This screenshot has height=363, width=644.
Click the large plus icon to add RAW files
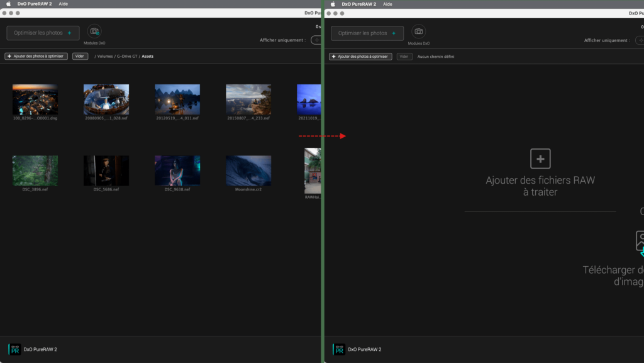click(x=540, y=159)
